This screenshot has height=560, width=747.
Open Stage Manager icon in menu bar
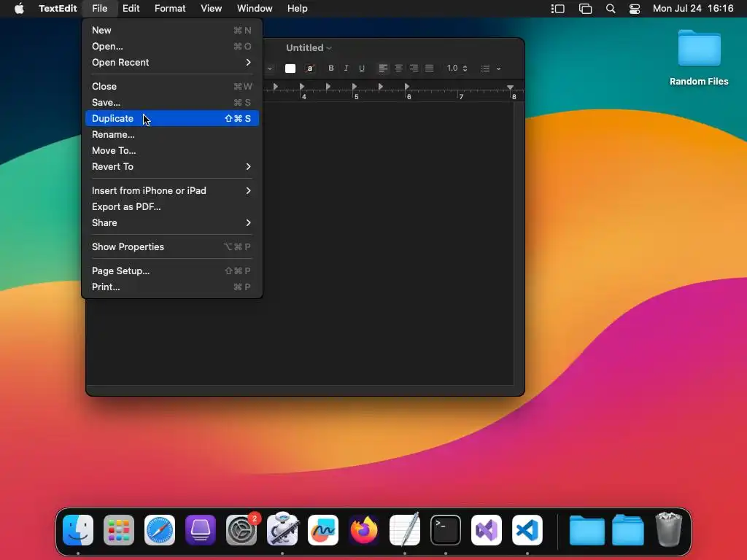click(x=558, y=9)
